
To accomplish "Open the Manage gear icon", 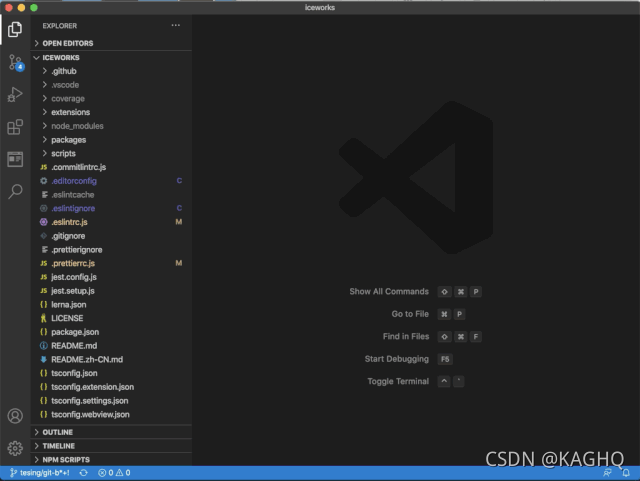I will click(x=15, y=448).
